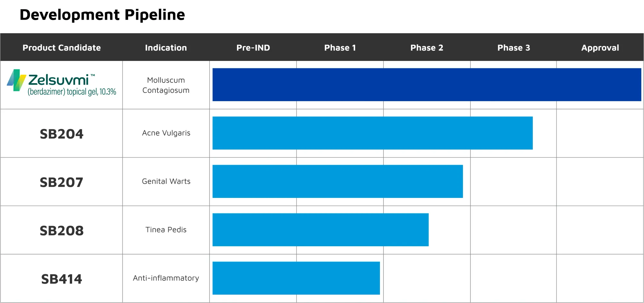Click the Anti-inflammatory indication text

point(166,278)
